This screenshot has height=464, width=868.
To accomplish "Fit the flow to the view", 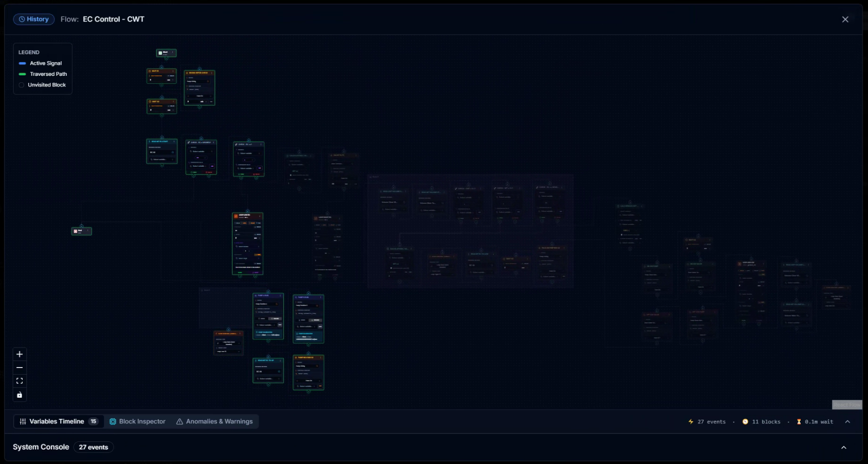I will pos(20,381).
